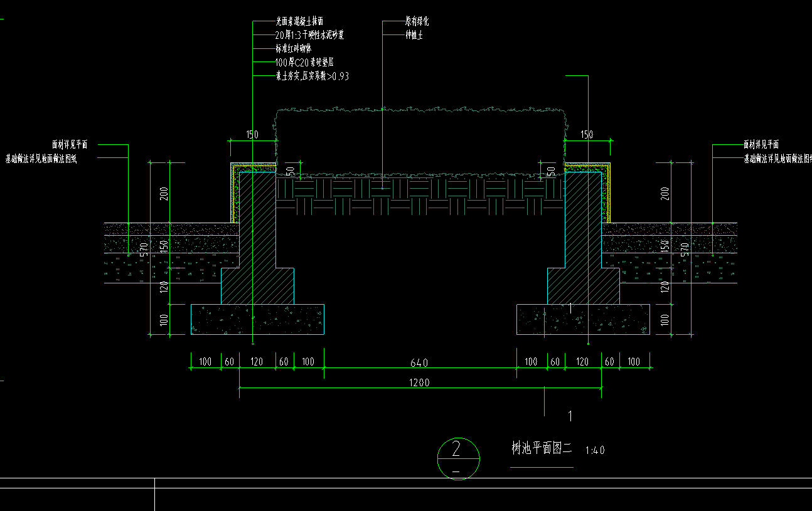Select the 光面素混凝土抹面 annotation text
Viewport: 812px width, 511px height.
click(x=299, y=22)
